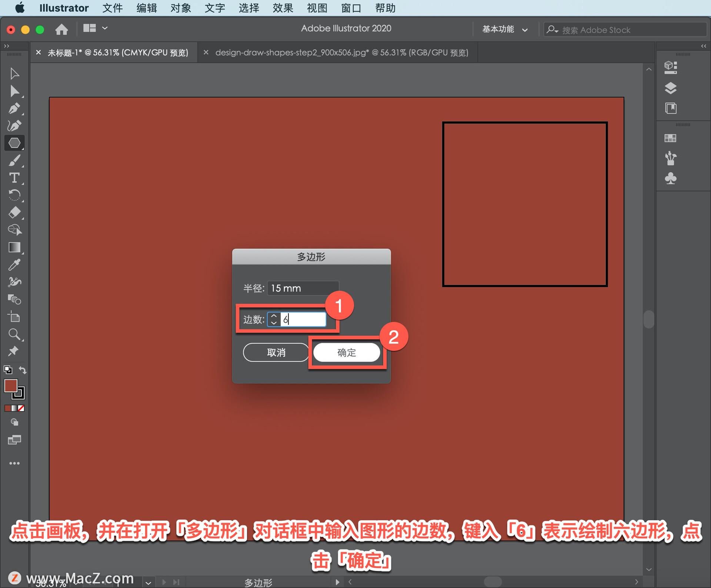Select the Direct Selection tool
This screenshot has width=711, height=588.
pos(14,91)
